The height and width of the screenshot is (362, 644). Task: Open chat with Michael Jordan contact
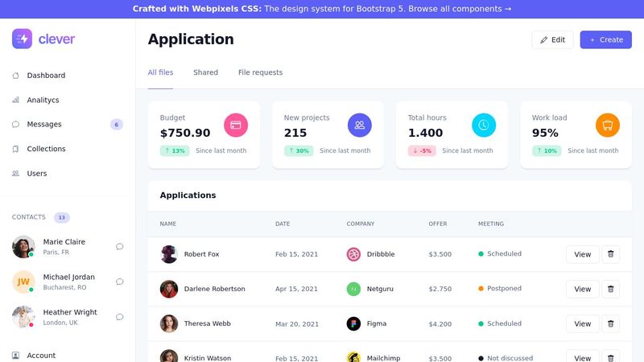click(x=120, y=282)
